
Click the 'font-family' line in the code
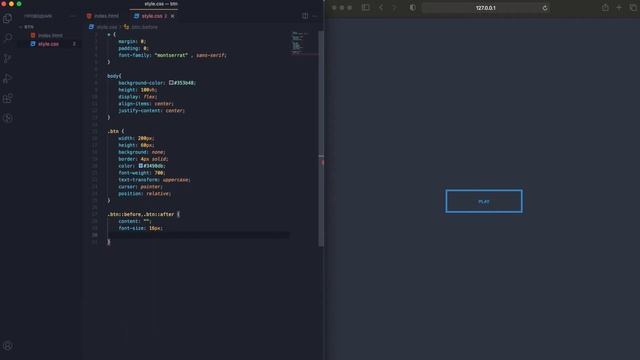pyautogui.click(x=172, y=55)
